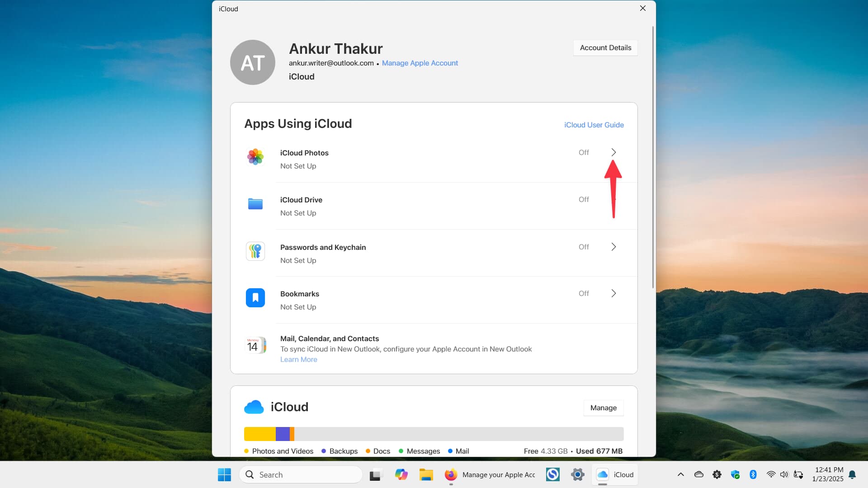Click the purple Backups storage segment

(x=283, y=434)
